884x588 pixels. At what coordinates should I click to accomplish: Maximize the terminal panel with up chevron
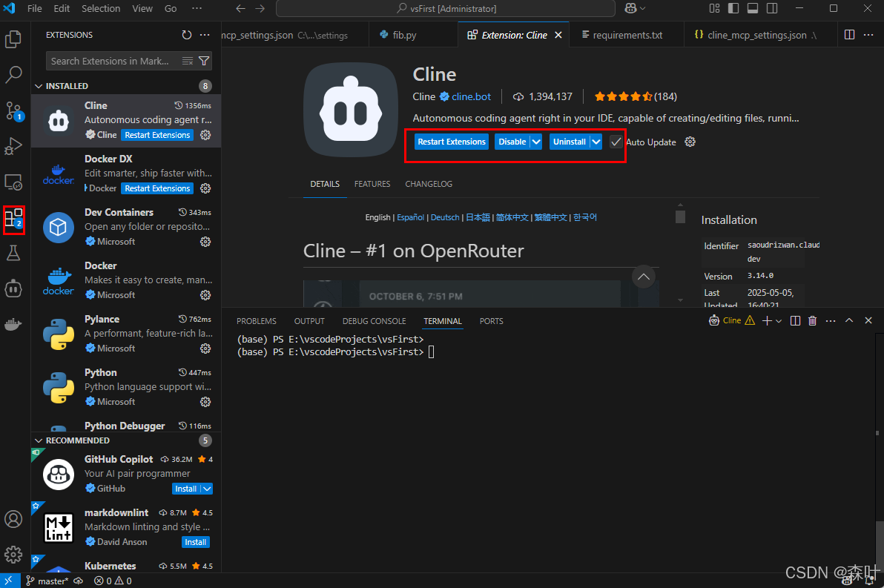[849, 321]
